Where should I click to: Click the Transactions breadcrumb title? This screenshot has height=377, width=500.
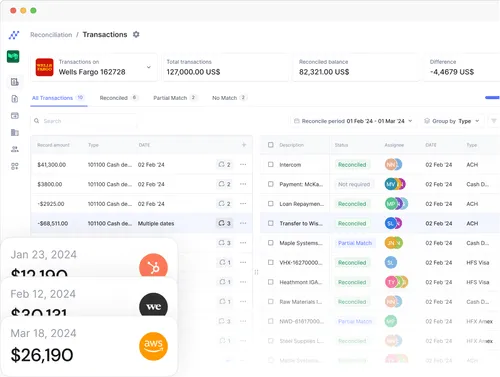click(105, 35)
